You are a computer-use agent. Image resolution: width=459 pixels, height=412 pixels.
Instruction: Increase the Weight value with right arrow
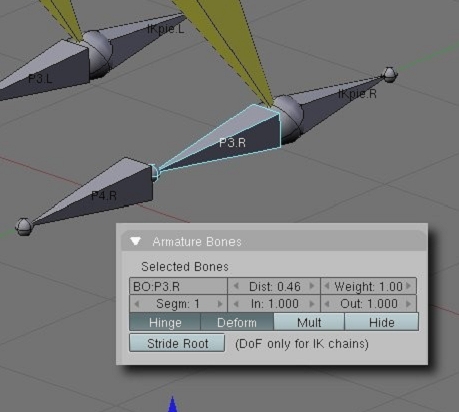click(409, 286)
